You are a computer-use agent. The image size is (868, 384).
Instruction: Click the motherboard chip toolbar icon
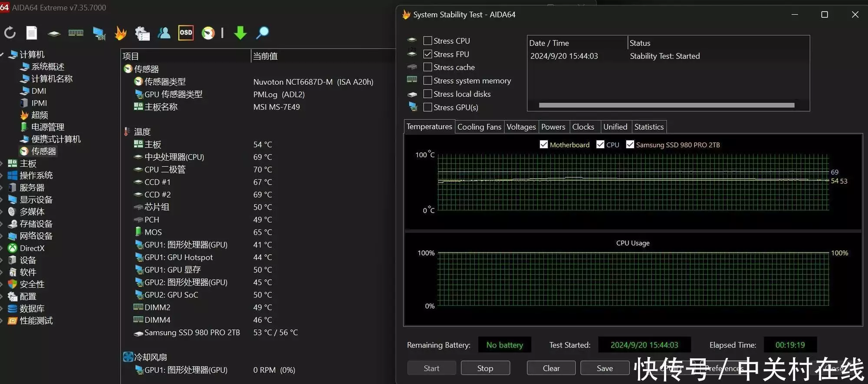point(54,33)
